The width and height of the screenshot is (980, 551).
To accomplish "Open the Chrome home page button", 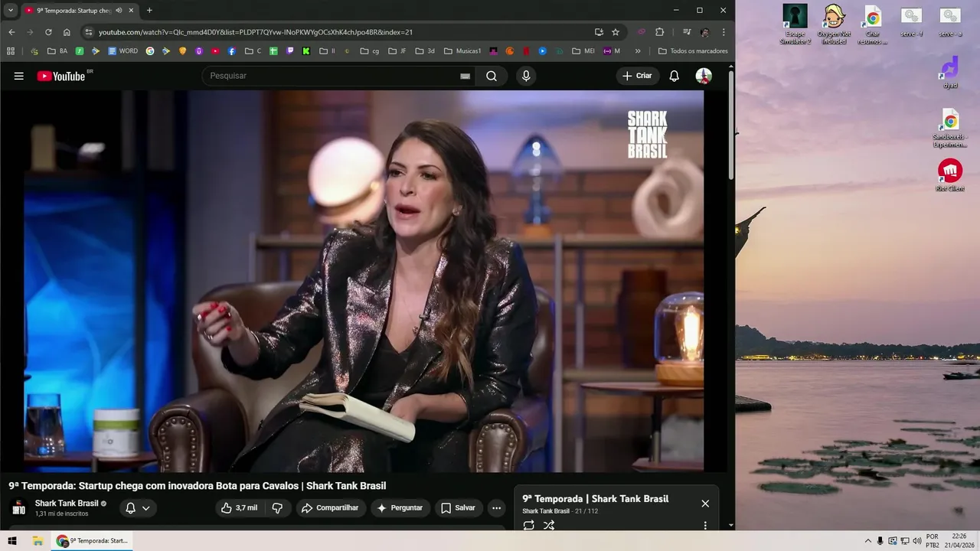I will tap(67, 32).
